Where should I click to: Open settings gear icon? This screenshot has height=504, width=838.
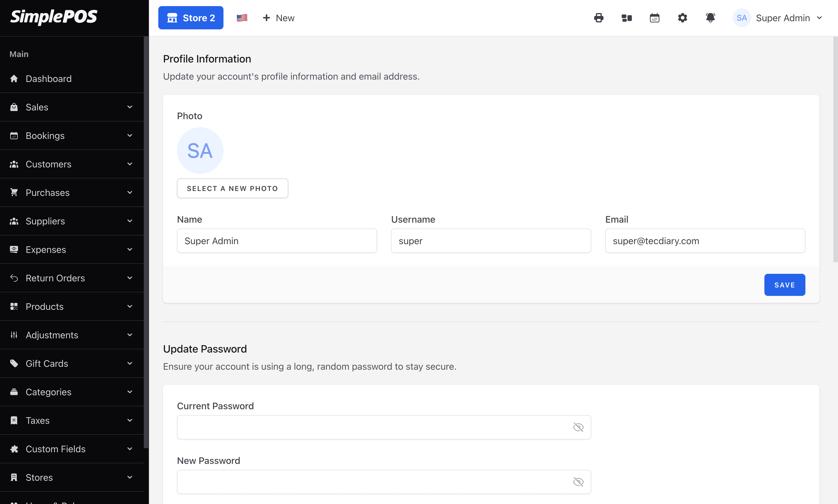click(x=682, y=18)
